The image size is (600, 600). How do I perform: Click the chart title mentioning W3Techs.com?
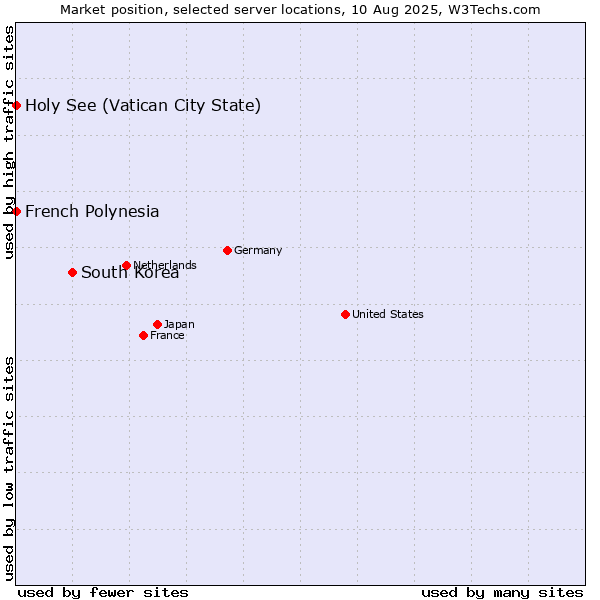point(300,10)
